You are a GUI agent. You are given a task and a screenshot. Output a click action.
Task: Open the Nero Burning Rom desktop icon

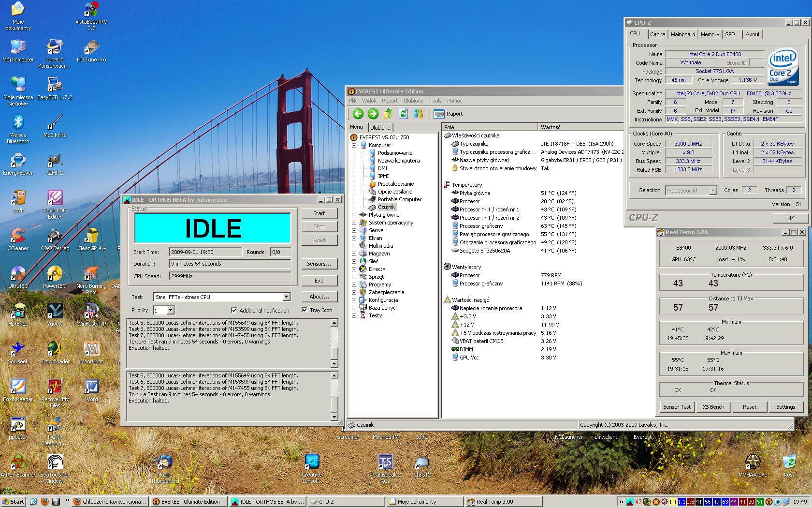point(91,280)
